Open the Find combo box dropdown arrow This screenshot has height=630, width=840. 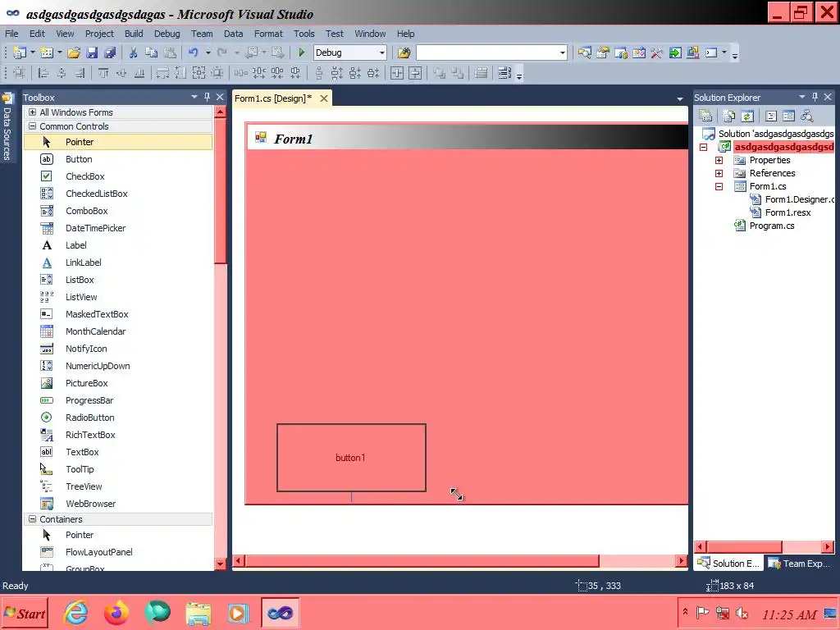pos(562,52)
